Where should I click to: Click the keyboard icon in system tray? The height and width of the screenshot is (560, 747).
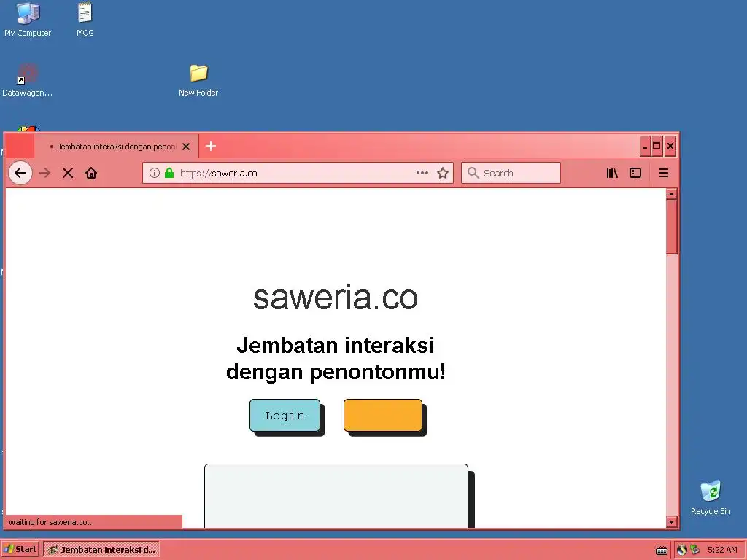661,550
